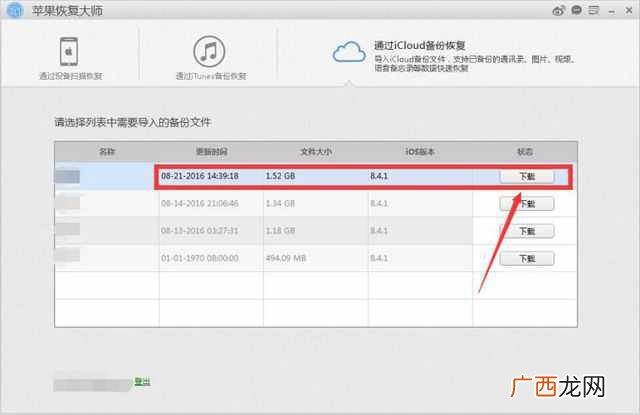Click the iOS版本 column header
The image size is (640, 415).
(420, 152)
